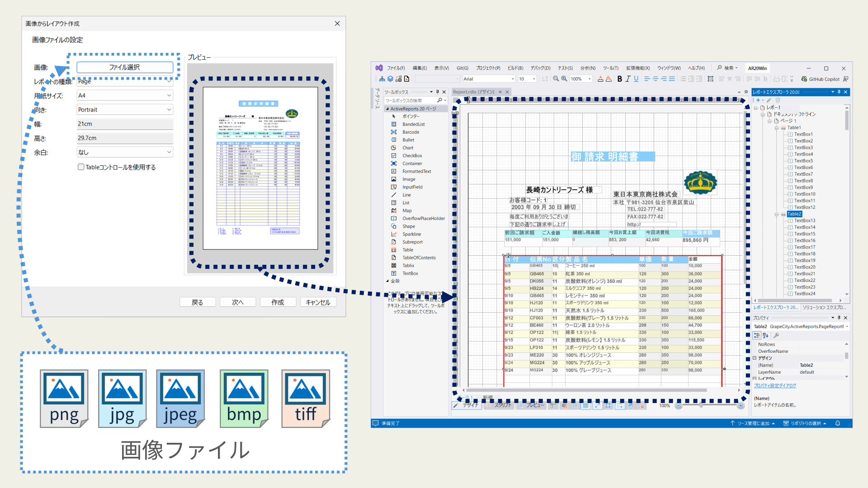The width and height of the screenshot is (868, 488).
Task: Click the designer zoom slider handle
Action: tap(701, 406)
